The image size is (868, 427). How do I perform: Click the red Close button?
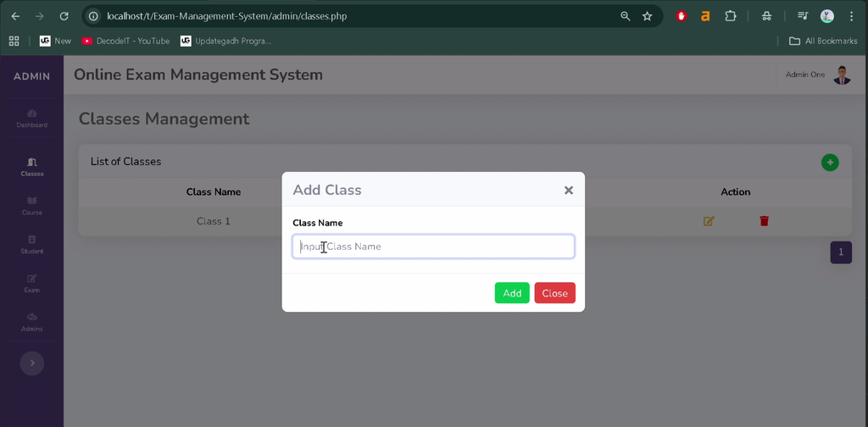click(554, 293)
